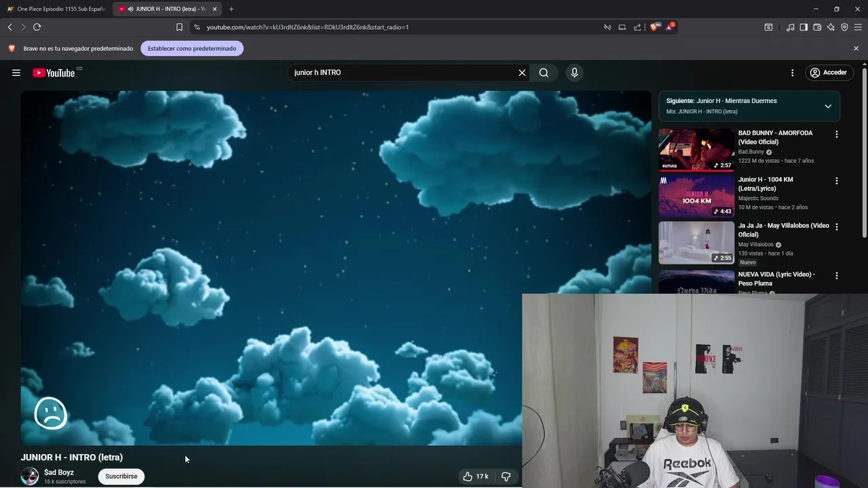868x488 pixels.
Task: Open the Brave playlist music-note icon
Action: click(790, 27)
